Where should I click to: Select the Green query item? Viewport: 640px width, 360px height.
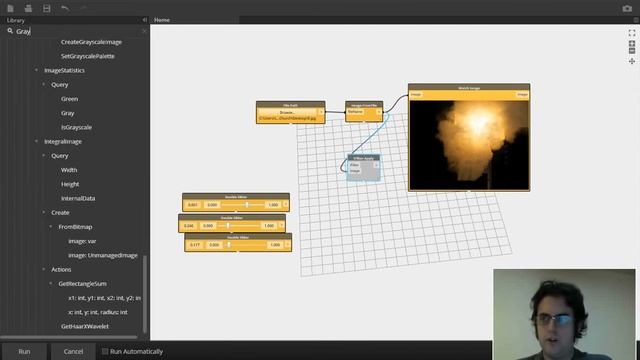point(69,99)
